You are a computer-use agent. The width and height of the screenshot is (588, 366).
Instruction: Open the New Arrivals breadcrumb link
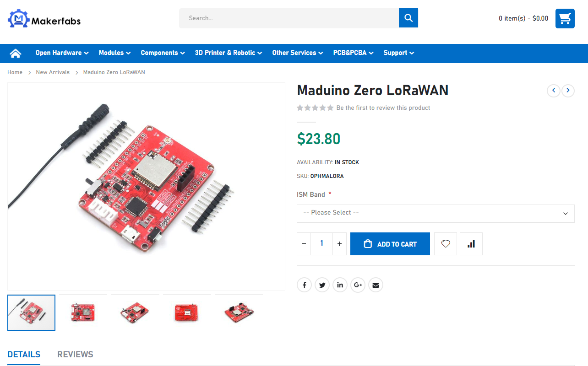pos(53,72)
